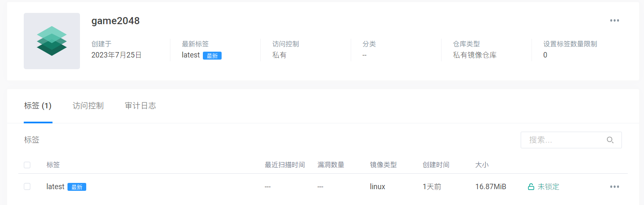Click the unlocked padlock icon

531,187
